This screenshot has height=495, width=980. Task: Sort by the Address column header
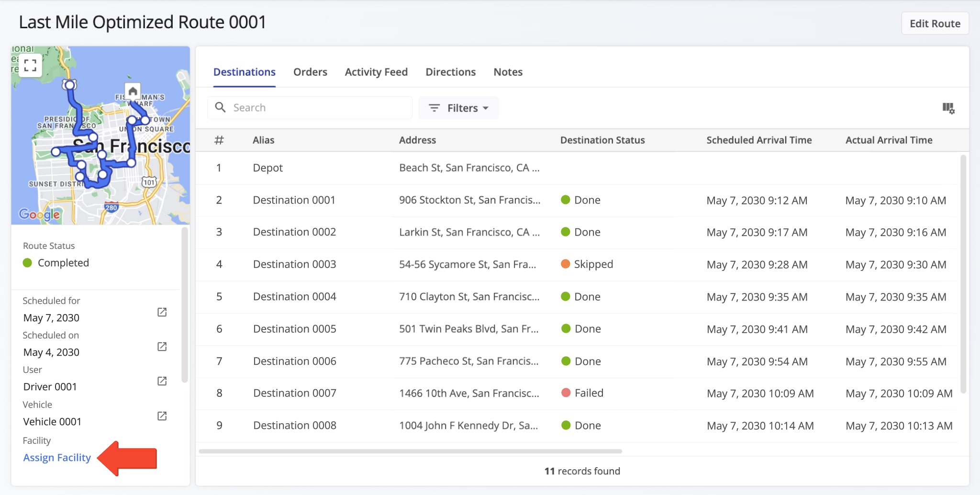tap(417, 140)
